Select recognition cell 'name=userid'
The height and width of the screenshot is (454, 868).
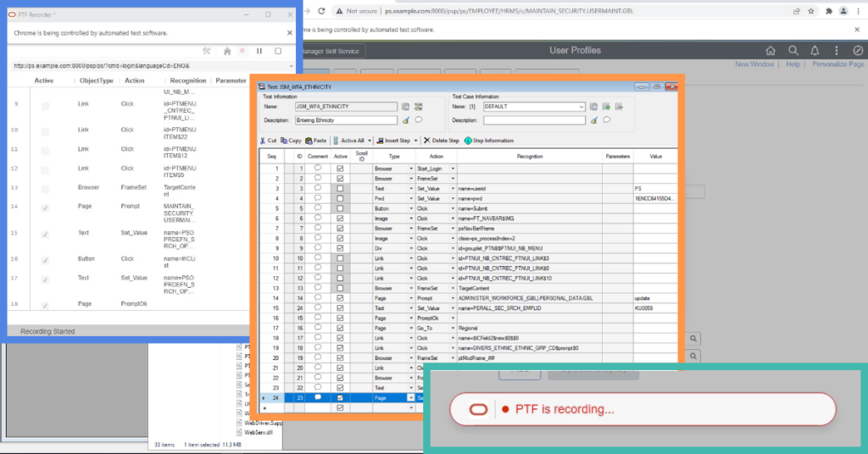click(530, 189)
